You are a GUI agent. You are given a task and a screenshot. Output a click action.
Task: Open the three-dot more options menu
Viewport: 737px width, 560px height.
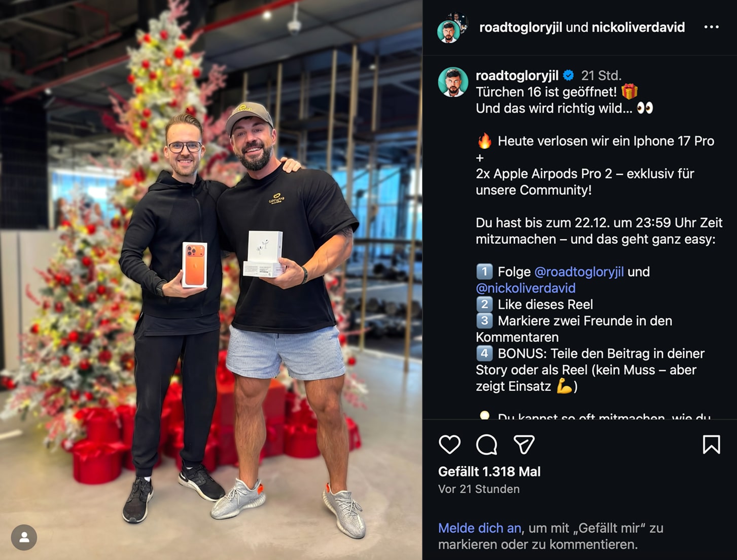point(711,27)
